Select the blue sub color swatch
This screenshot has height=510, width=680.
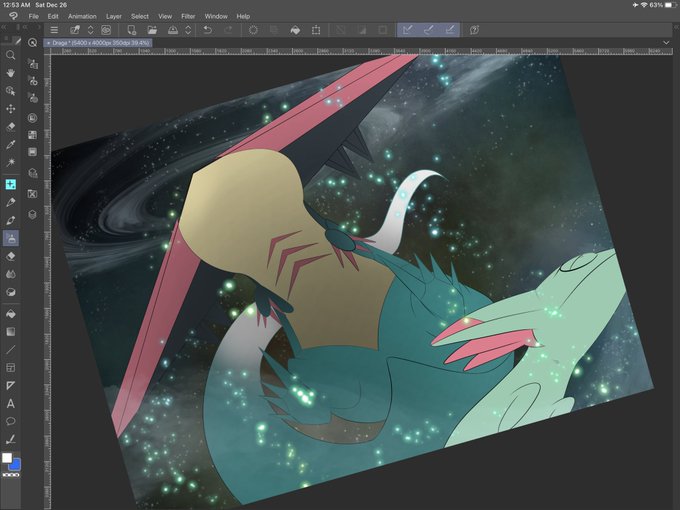[x=16, y=465]
